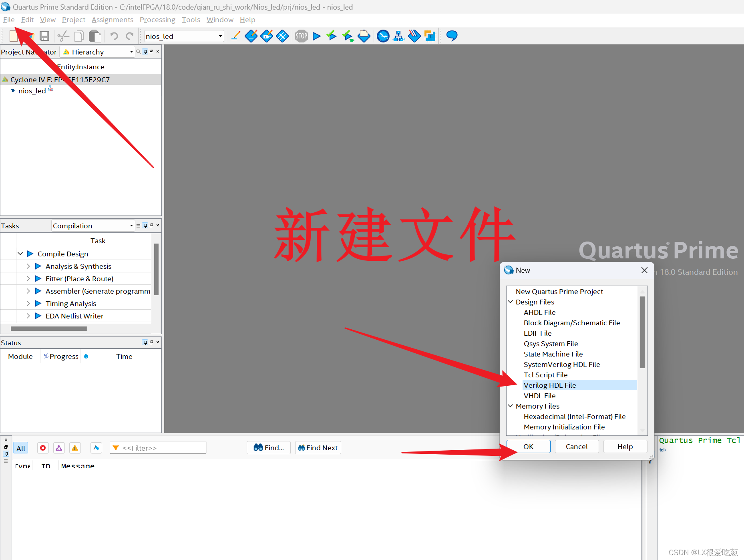Click the Save toolbar icon
Image resolution: width=744 pixels, height=560 pixels.
(44, 36)
